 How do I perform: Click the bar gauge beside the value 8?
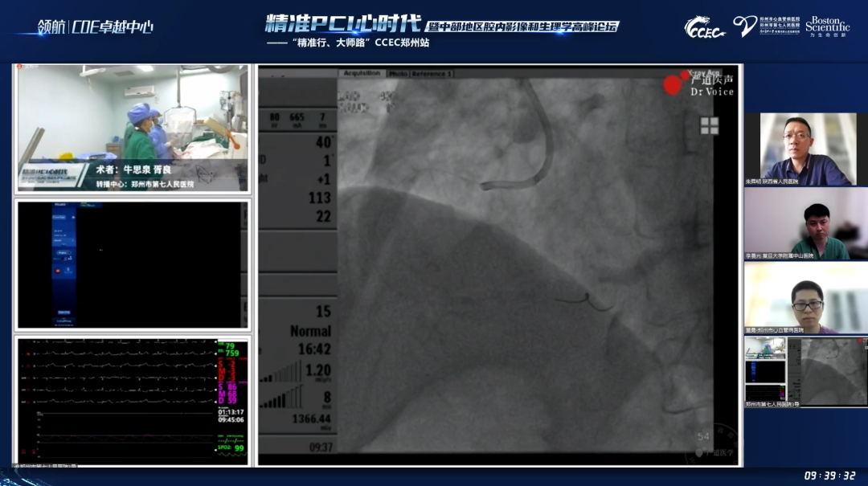click(x=282, y=398)
